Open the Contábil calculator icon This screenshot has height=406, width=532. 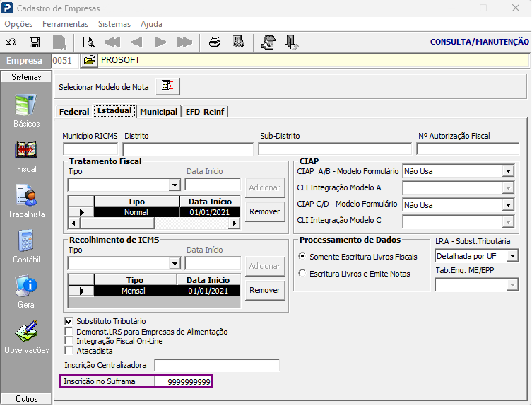click(x=26, y=240)
